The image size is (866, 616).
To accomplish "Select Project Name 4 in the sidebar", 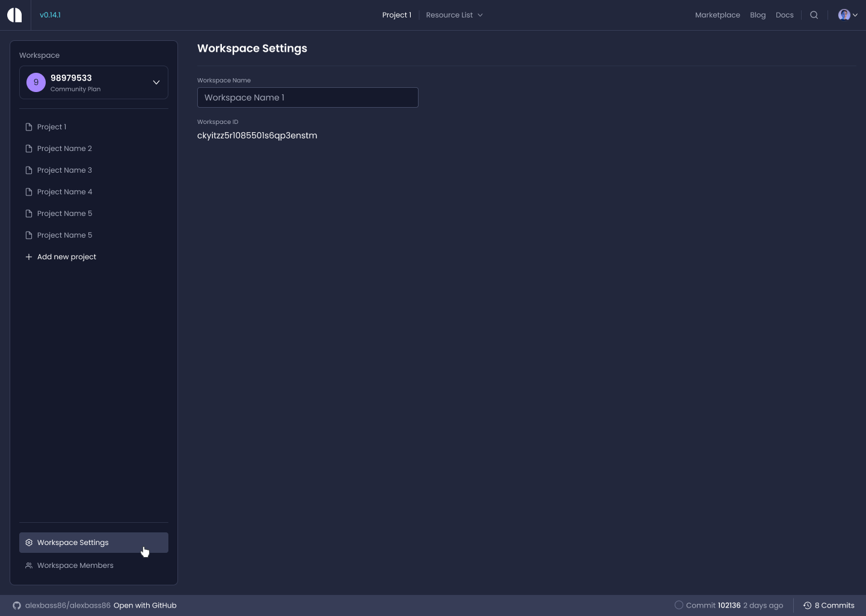I will [64, 192].
